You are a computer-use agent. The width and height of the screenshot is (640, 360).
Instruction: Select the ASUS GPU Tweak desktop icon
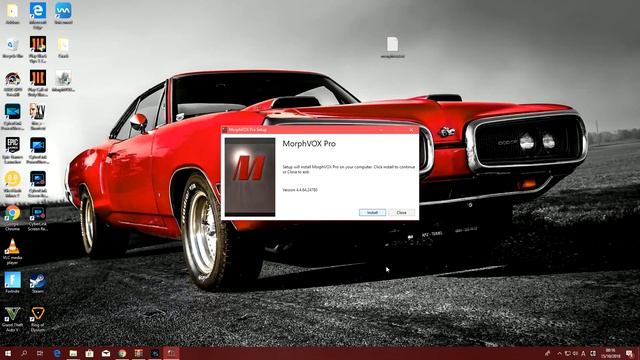(x=12, y=83)
